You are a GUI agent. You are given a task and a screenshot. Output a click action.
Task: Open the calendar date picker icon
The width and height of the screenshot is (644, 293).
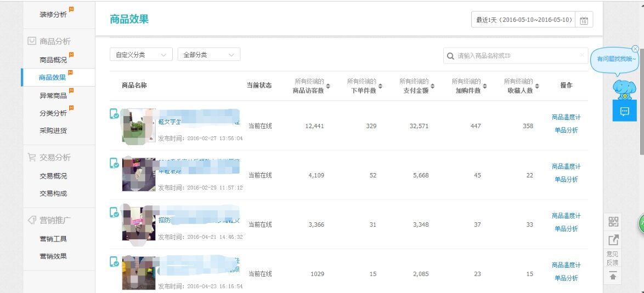[584, 20]
